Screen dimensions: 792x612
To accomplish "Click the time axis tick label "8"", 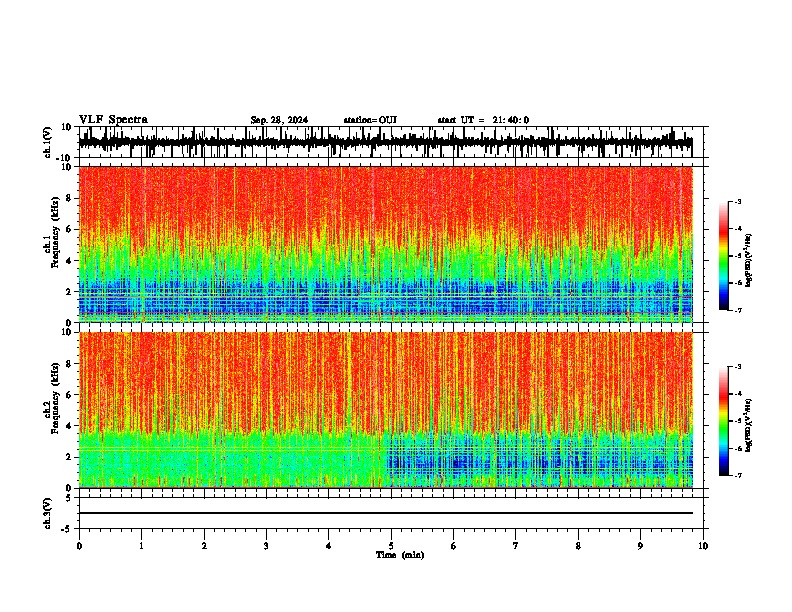I will tap(578, 546).
